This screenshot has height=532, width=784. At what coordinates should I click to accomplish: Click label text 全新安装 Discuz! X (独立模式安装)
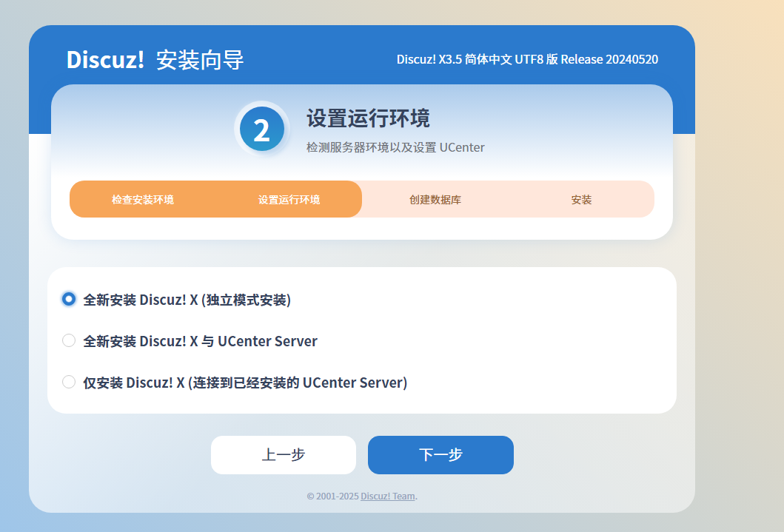[187, 300]
